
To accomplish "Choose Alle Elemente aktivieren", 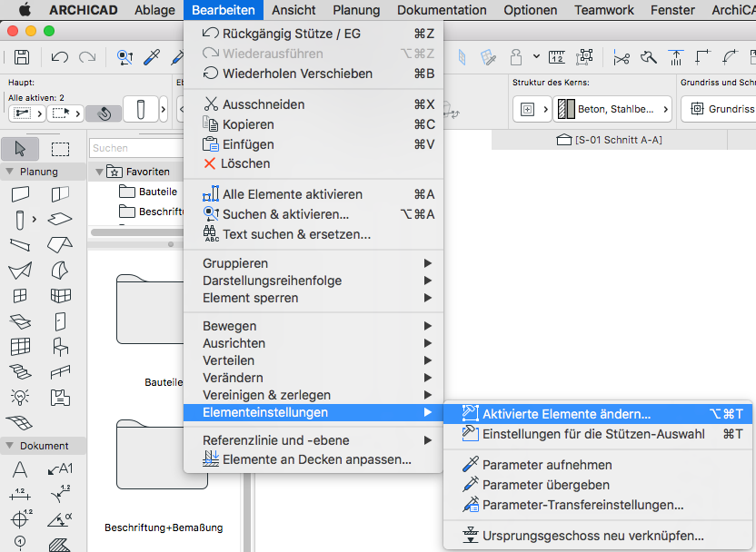I will point(313,194).
